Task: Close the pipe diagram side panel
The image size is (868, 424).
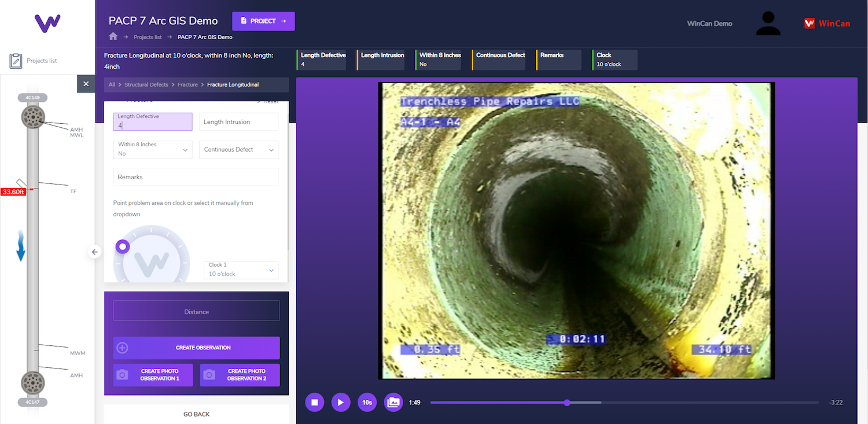Action: coord(86,84)
